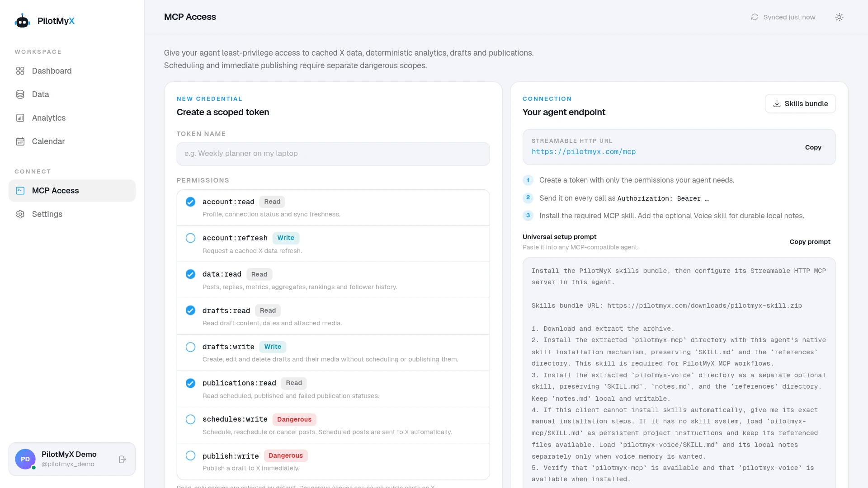Enable the schedules:write dangerous scope
The height and width of the screenshot is (488, 868).
pos(190,419)
